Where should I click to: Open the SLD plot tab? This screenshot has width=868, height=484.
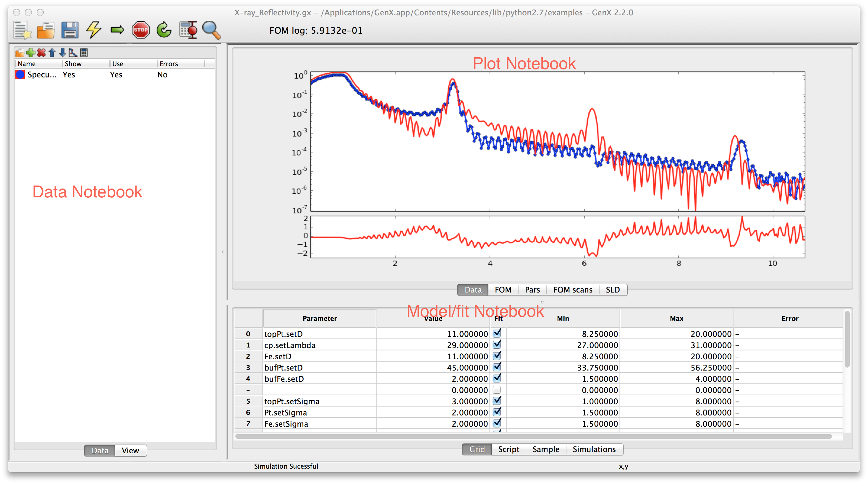click(x=613, y=290)
